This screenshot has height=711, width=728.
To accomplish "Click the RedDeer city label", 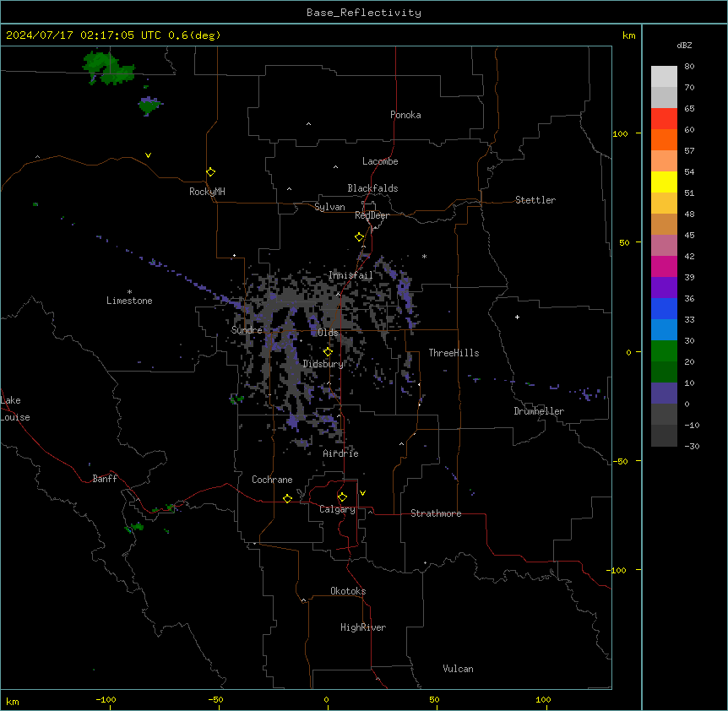I will point(372,215).
